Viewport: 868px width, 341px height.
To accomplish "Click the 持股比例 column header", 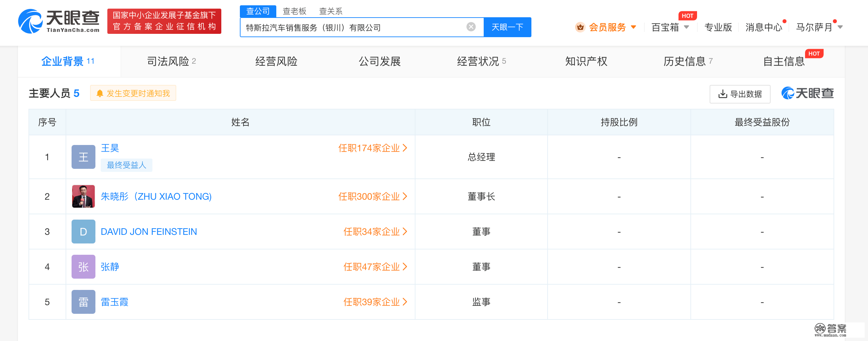I will coord(619,122).
